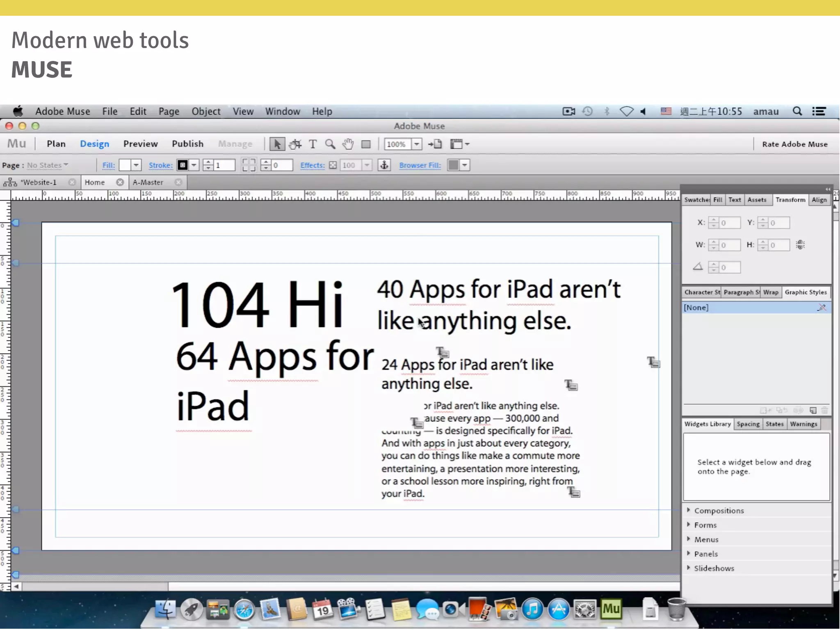
Task: Click the Time Machine menu bar icon
Action: click(x=587, y=111)
